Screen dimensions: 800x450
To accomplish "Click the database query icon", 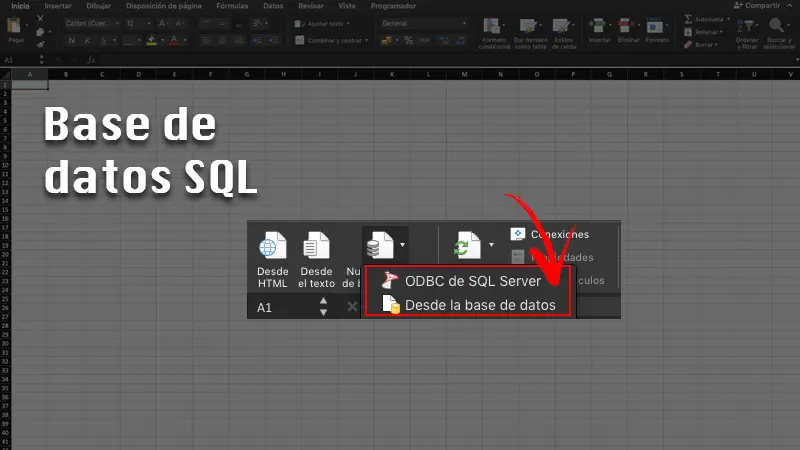I will point(380,245).
